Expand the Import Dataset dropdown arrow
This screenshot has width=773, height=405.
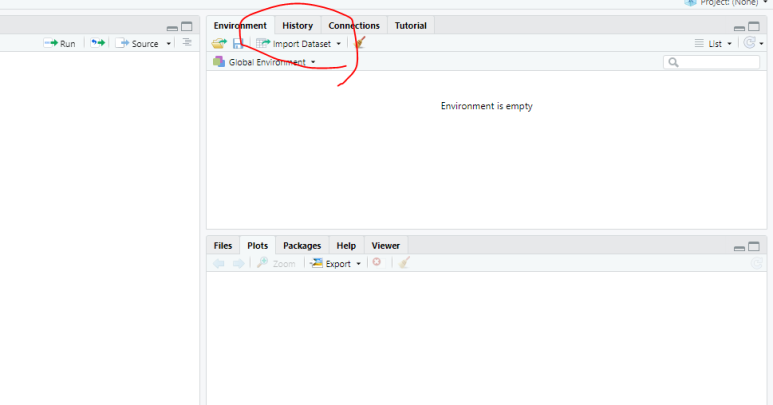tap(339, 44)
